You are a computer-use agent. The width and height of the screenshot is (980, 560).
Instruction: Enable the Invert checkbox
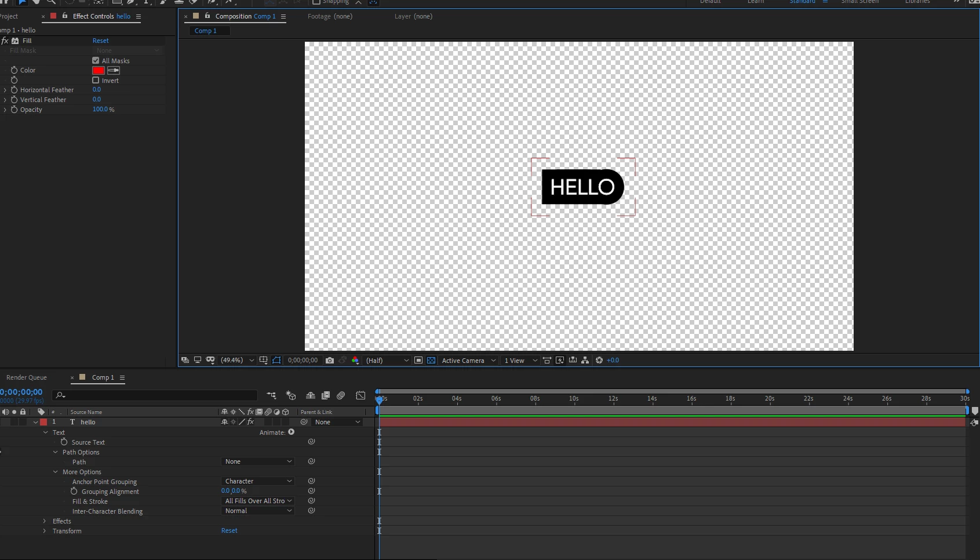[96, 80]
